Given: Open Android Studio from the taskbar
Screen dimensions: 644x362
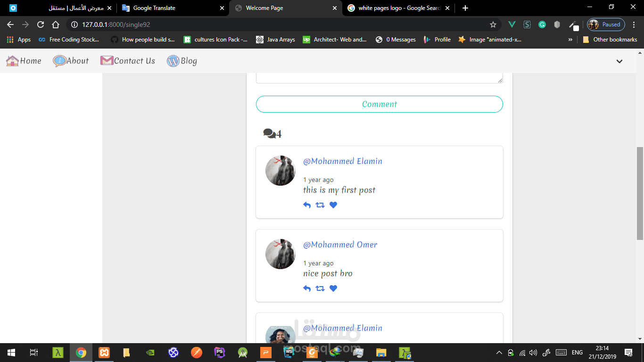Looking at the screenshot, I should coord(243,353).
